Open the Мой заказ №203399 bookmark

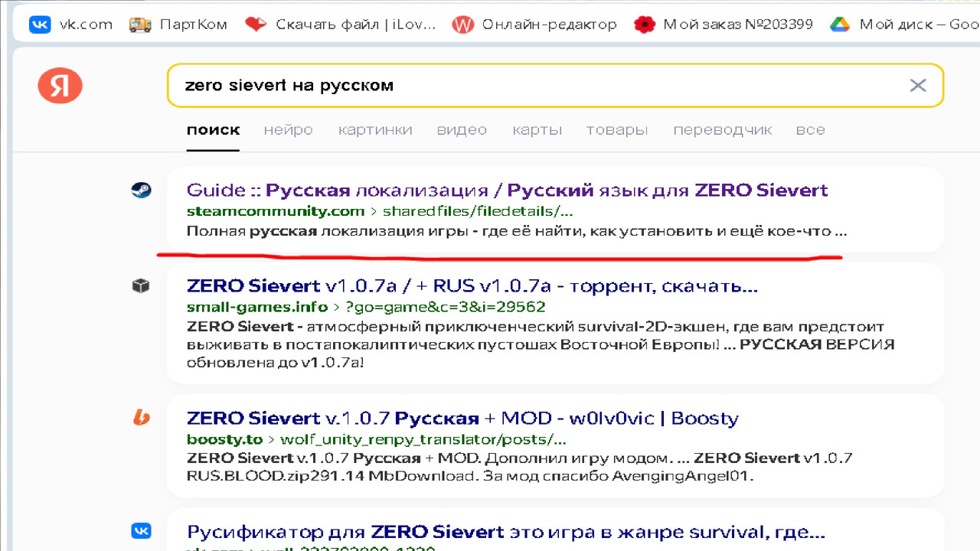tap(724, 24)
